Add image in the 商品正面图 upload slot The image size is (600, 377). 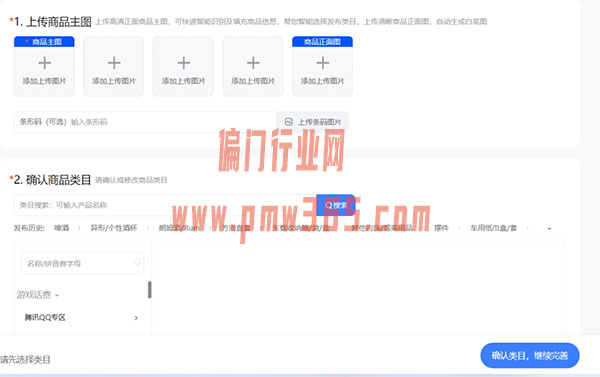tap(322, 66)
